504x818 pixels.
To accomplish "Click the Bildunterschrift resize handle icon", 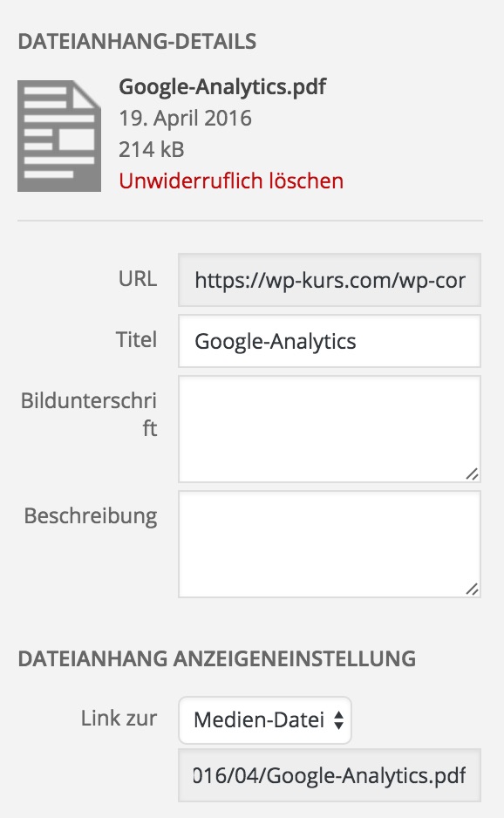I will click(x=472, y=474).
